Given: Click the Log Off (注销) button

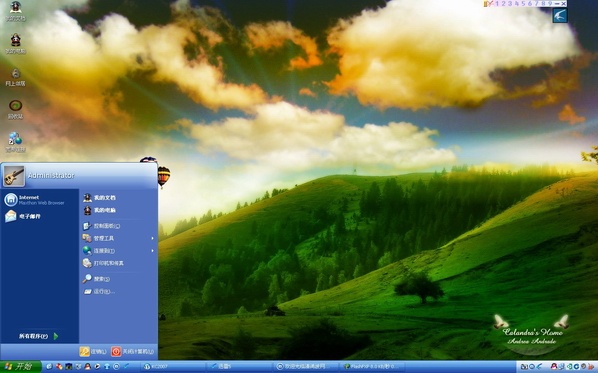Looking at the screenshot, I should point(93,351).
